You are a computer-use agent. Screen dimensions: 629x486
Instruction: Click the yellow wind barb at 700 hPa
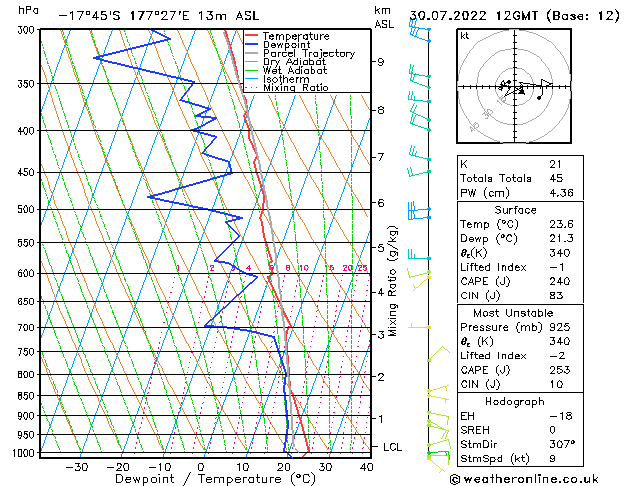420,327
